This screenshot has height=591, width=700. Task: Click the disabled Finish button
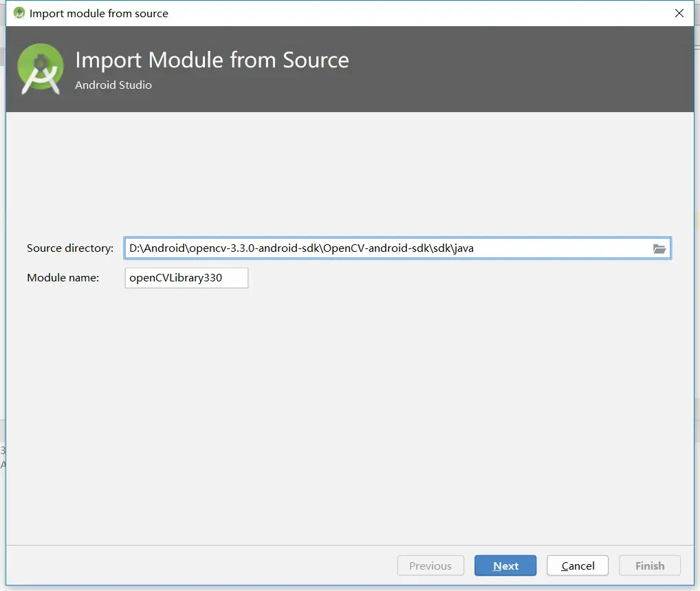650,566
